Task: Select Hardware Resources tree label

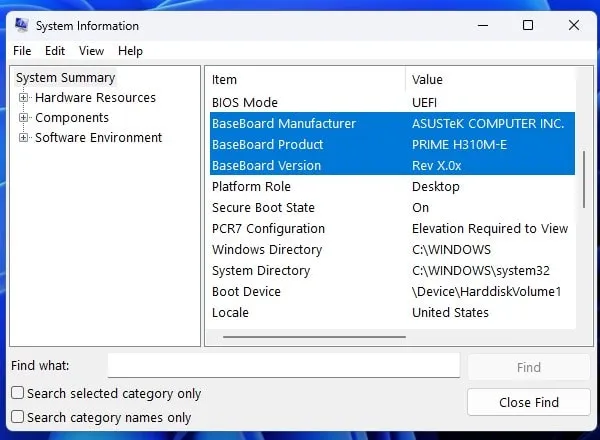Action: tap(95, 98)
